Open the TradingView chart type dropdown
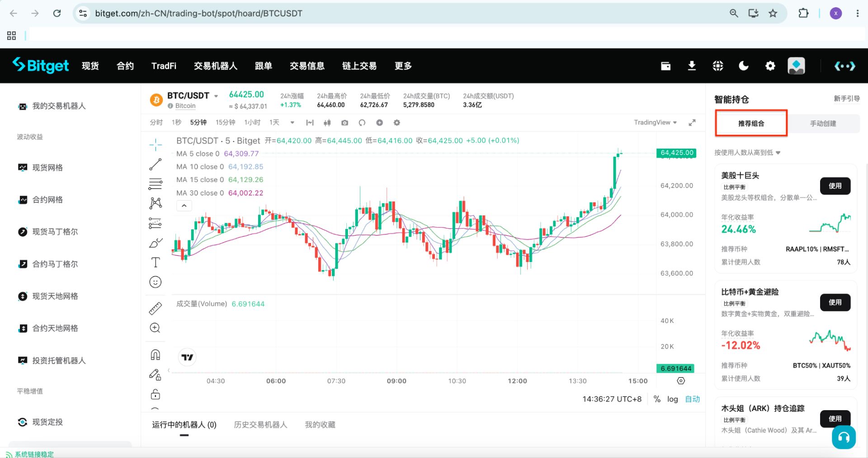Image resolution: width=868 pixels, height=458 pixels. (655, 122)
